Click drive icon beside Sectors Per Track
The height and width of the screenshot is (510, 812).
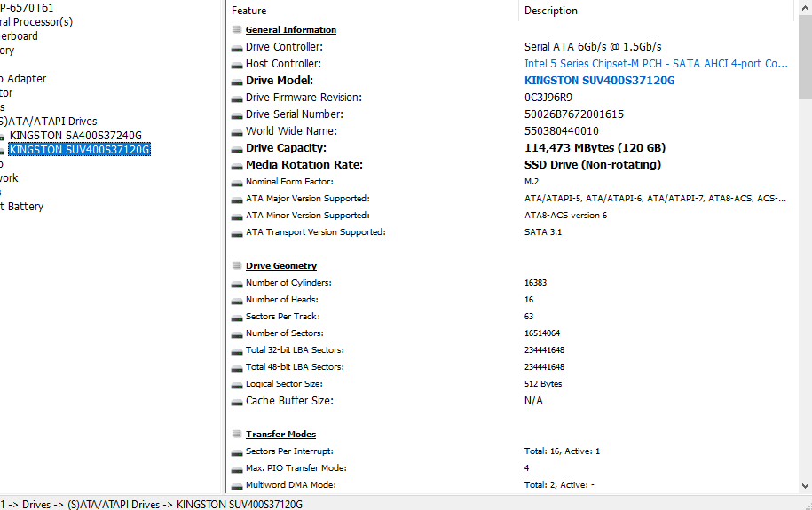click(237, 318)
